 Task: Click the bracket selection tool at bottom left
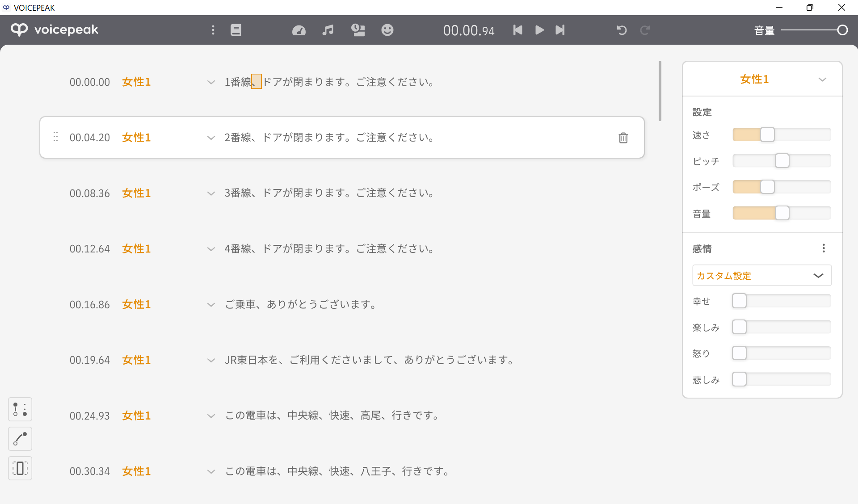[20, 468]
